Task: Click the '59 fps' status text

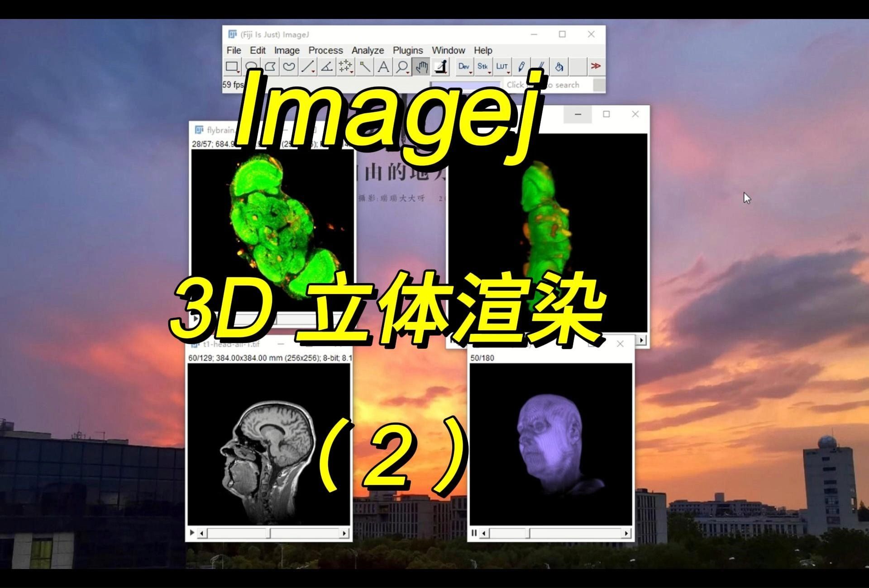Action: pyautogui.click(x=233, y=85)
